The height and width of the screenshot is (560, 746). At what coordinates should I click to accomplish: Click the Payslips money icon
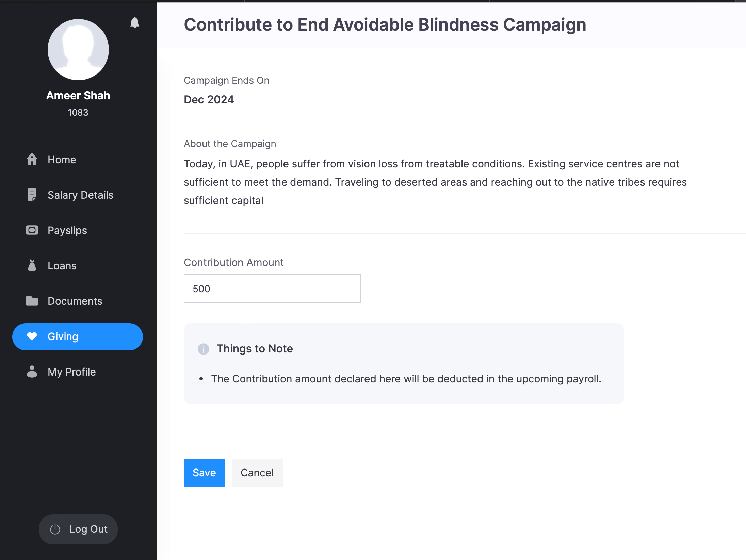coord(32,230)
